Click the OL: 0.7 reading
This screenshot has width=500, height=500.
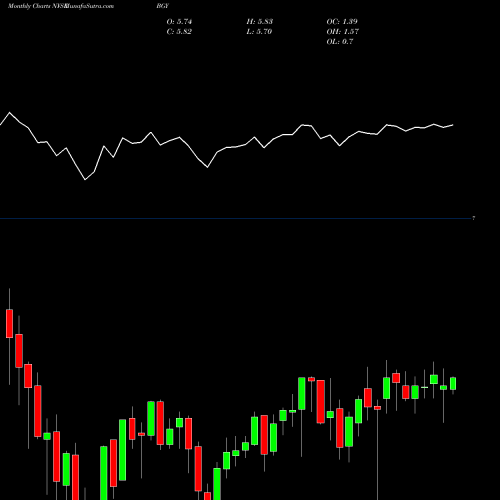(340, 42)
